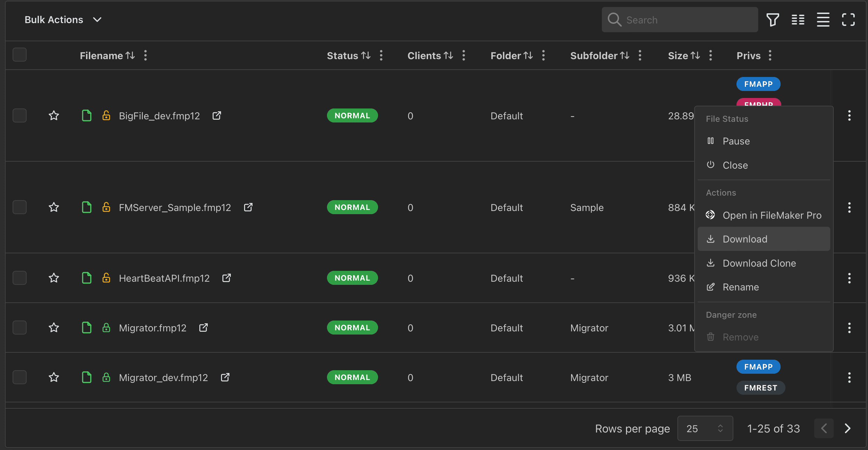
Task: Star the BigFile_dev.fmp12 file
Action: 54,115
